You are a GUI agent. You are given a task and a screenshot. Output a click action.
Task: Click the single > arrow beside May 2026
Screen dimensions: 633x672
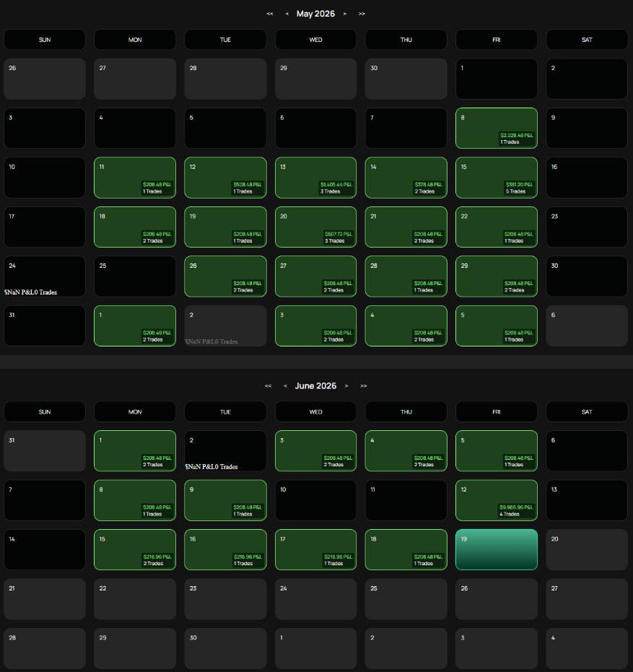(344, 14)
